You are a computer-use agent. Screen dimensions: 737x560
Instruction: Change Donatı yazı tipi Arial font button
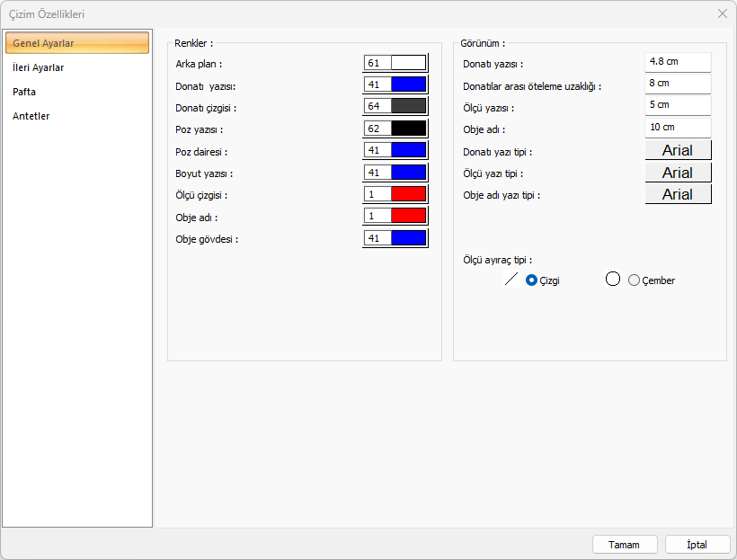point(678,150)
